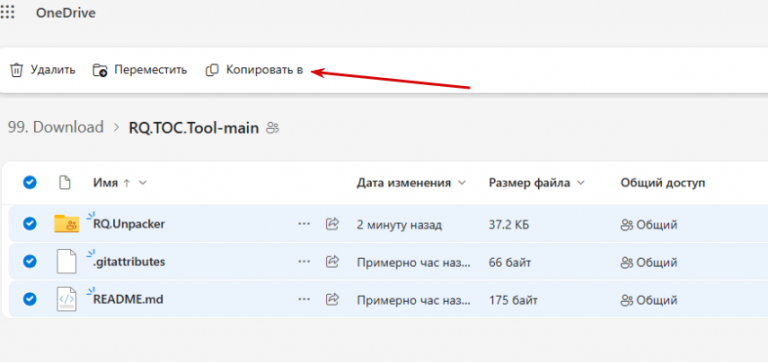Open the RQ.Unpacker folder name

(x=129, y=224)
